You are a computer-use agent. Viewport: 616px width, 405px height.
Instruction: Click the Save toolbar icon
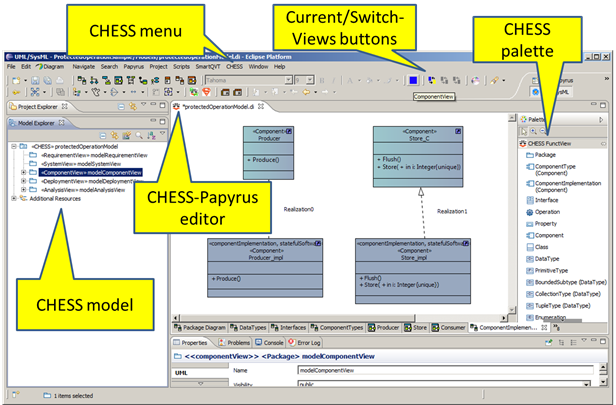pyautogui.click(x=35, y=81)
